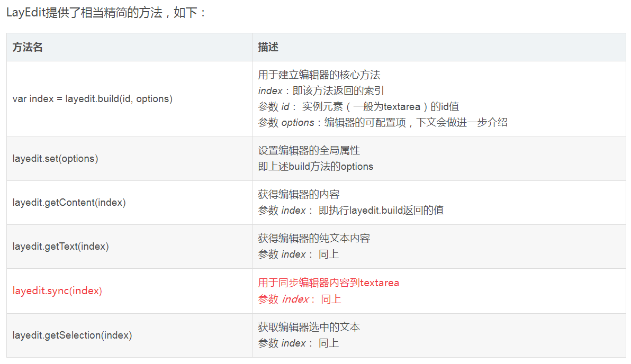Click the line 即上述build方法的options
The image size is (631, 364).
click(315, 167)
